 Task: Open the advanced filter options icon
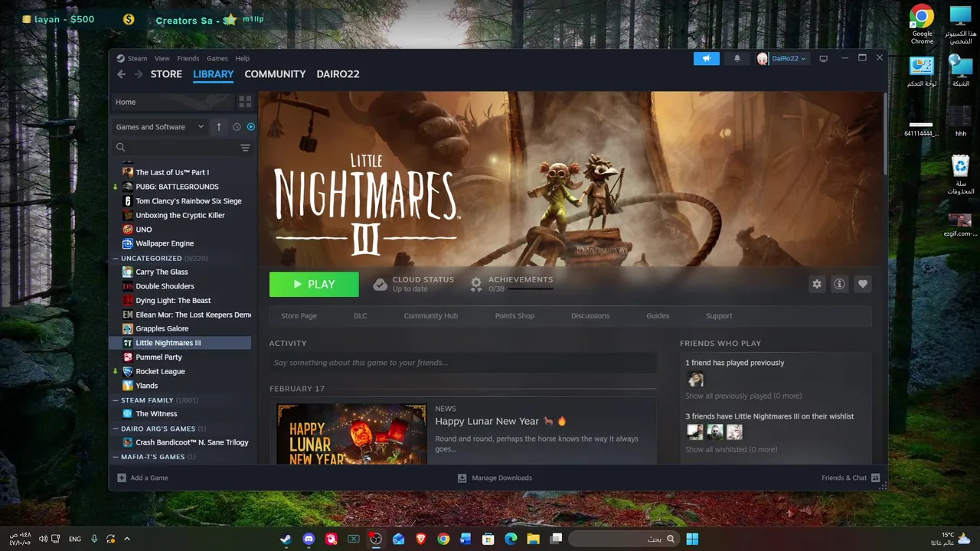245,148
